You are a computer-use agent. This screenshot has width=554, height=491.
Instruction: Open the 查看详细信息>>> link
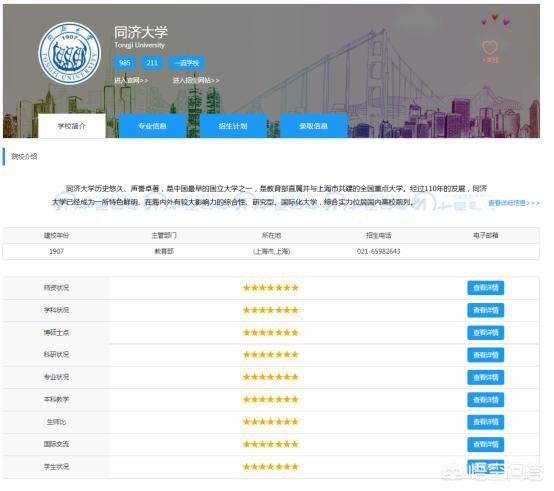514,203
